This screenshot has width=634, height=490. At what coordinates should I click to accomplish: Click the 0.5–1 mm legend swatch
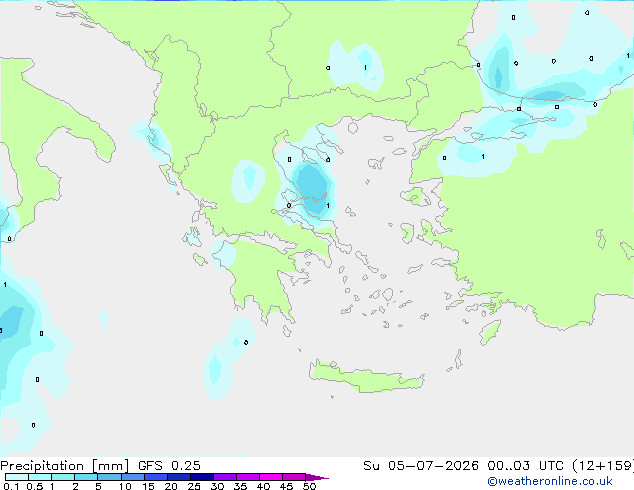(x=40, y=477)
